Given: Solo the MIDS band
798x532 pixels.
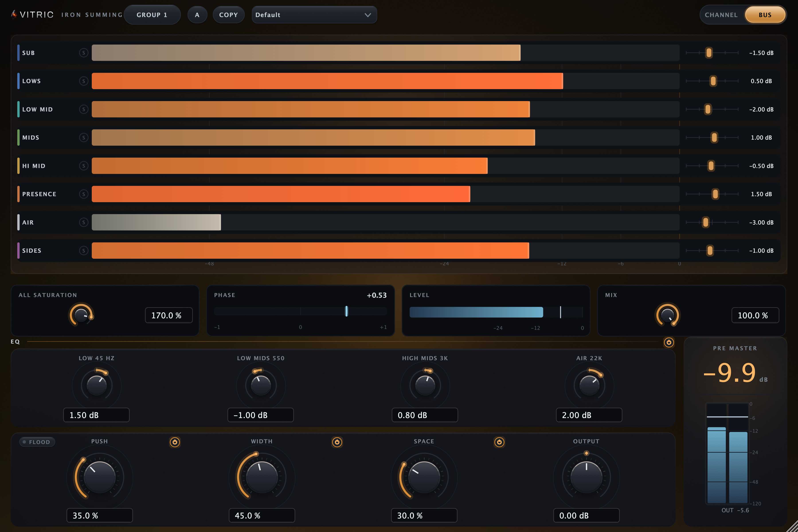Looking at the screenshot, I should pyautogui.click(x=84, y=137).
